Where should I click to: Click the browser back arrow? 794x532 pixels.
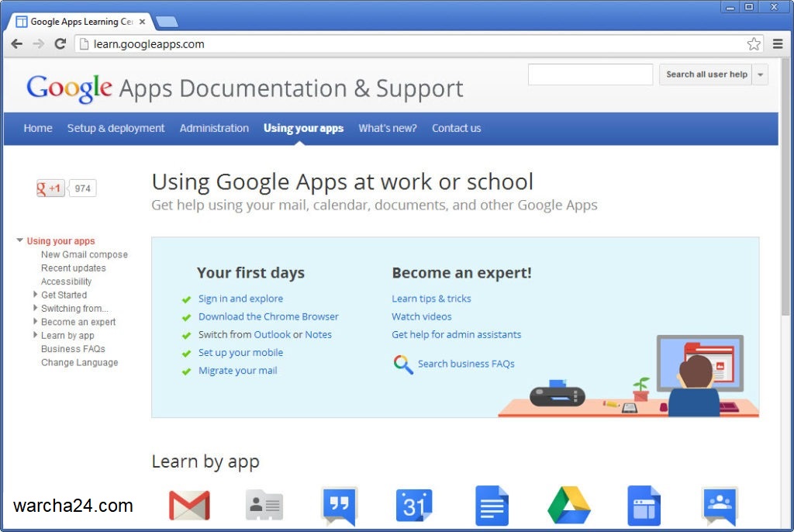click(17, 44)
